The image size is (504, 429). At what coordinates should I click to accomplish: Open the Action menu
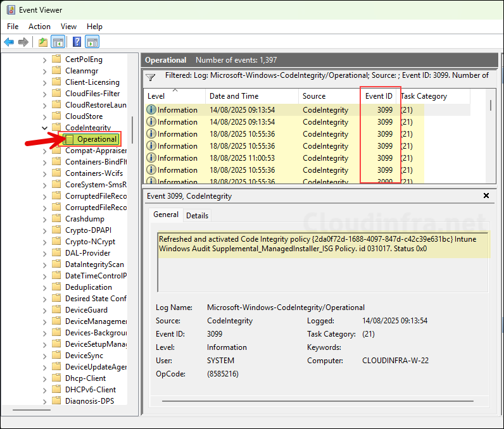tap(39, 27)
